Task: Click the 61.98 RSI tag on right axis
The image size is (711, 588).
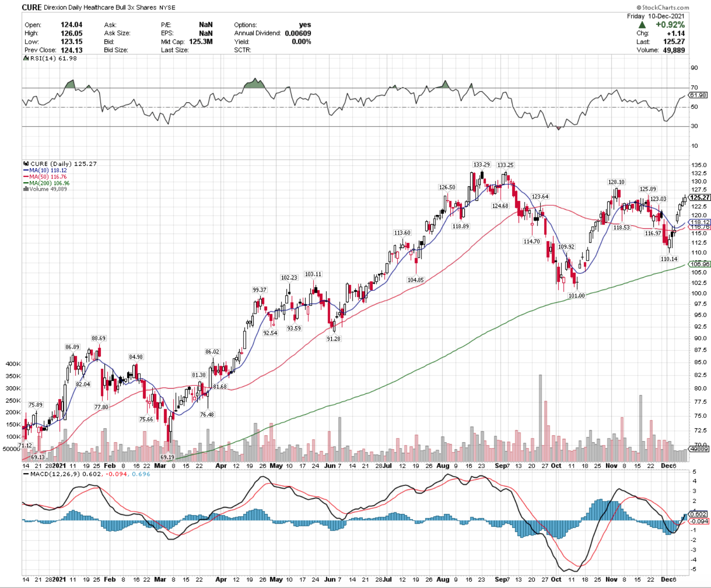Action: tap(698, 95)
